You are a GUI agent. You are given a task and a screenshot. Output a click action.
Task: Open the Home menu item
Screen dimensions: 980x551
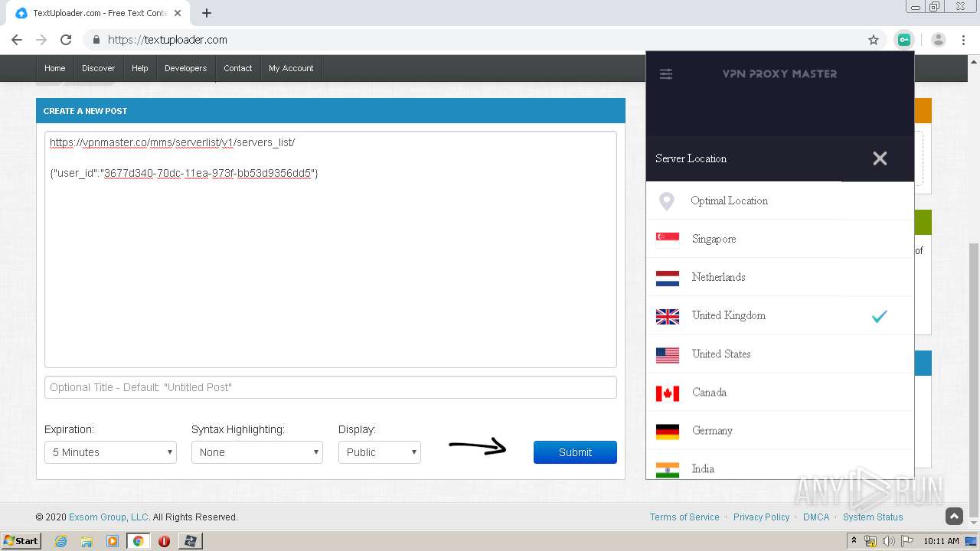[55, 68]
